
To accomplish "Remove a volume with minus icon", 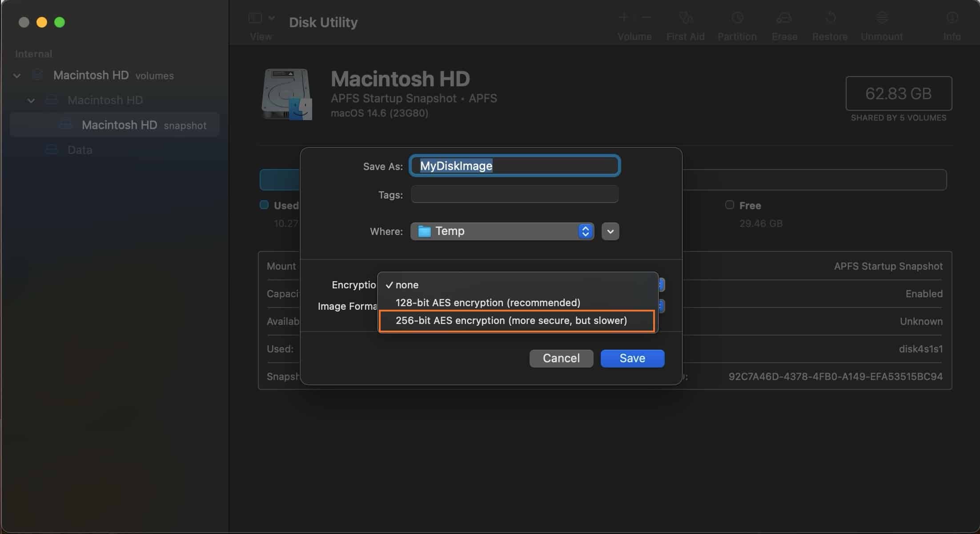I will point(646,17).
